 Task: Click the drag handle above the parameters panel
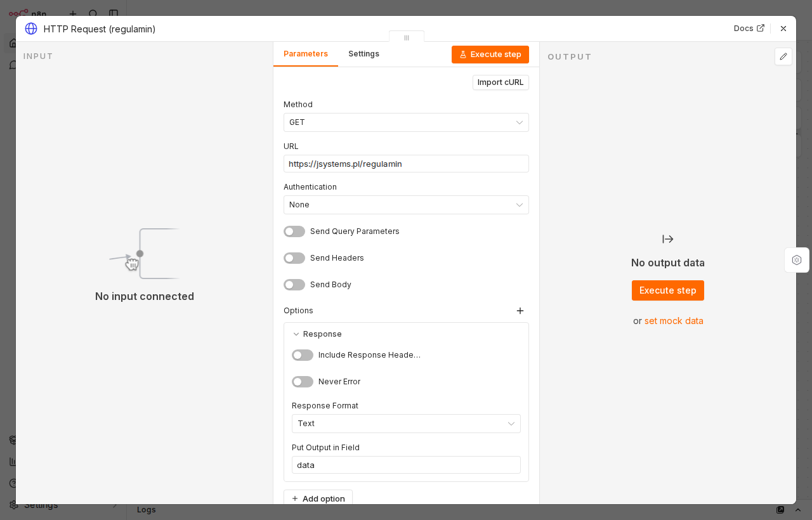click(x=407, y=37)
